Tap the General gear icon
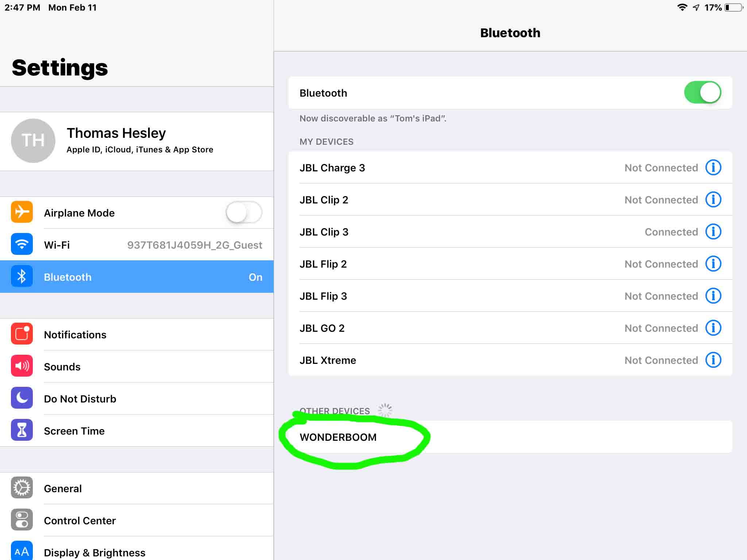The image size is (747, 560). (22, 487)
